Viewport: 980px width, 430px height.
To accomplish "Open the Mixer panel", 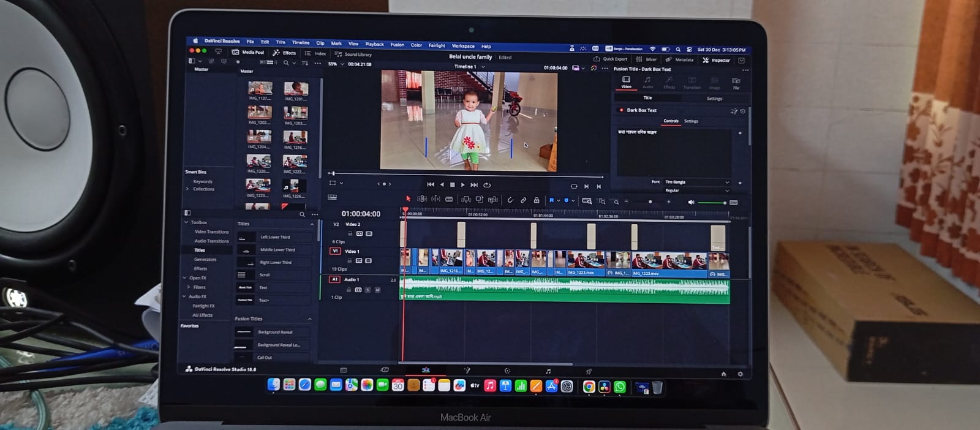I will [x=647, y=59].
